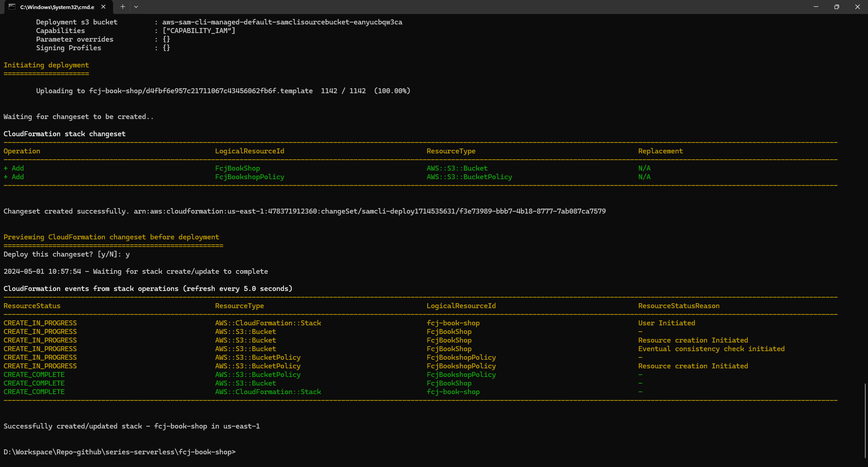This screenshot has width=868, height=467.
Task: Click the command prompt path line
Action: coord(119,452)
